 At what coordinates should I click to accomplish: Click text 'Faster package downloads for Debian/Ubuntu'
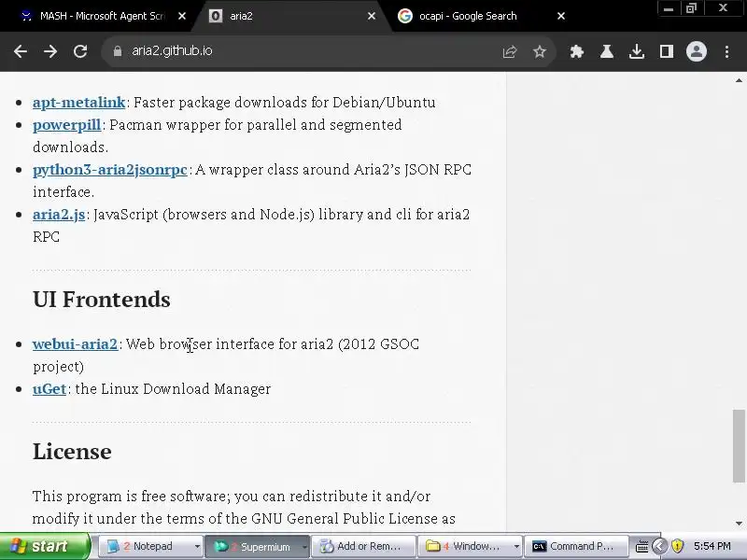pyautogui.click(x=285, y=103)
